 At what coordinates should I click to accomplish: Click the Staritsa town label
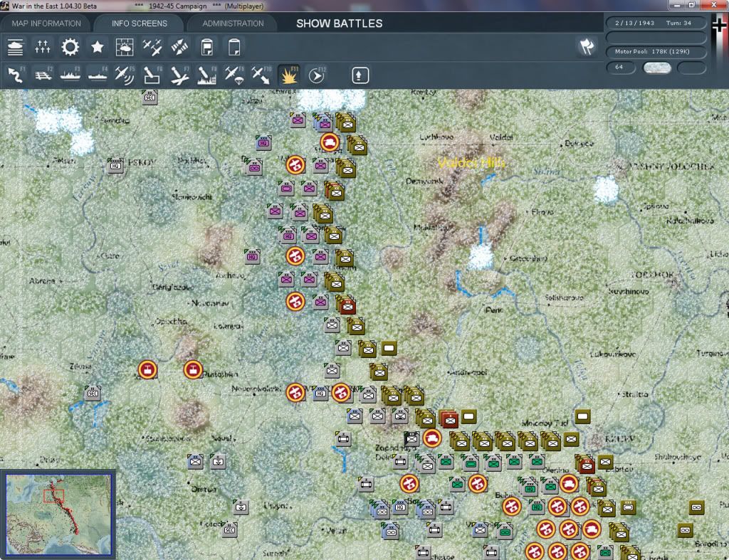tap(634, 394)
